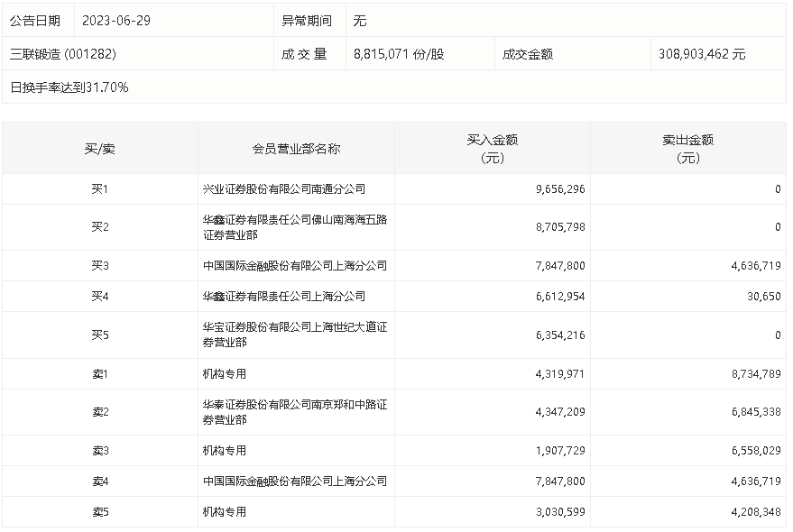Image resolution: width=793 pixels, height=532 pixels.
Task: Select the 买2 row label
Action: tap(99, 227)
